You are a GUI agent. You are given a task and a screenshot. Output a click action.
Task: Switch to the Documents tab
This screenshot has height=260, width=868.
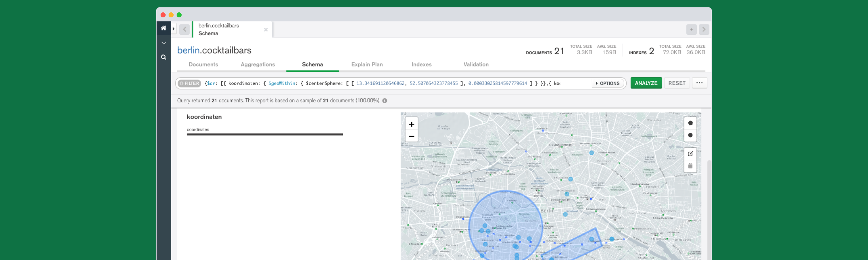[203, 64]
